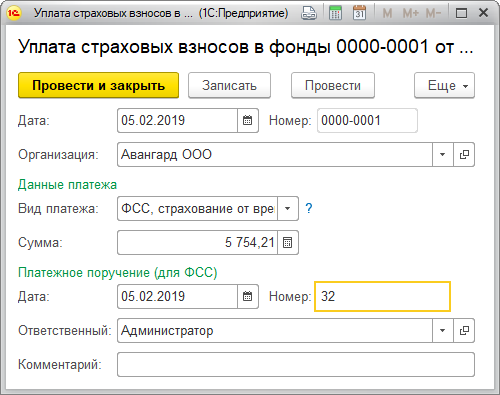
Task: Open the calendar icon in title bar
Action: pyautogui.click(x=359, y=13)
